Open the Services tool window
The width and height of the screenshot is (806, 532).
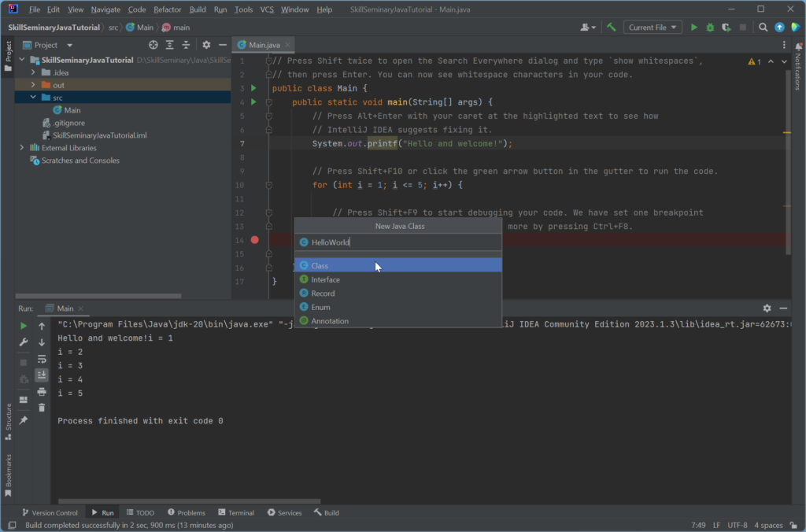click(284, 512)
